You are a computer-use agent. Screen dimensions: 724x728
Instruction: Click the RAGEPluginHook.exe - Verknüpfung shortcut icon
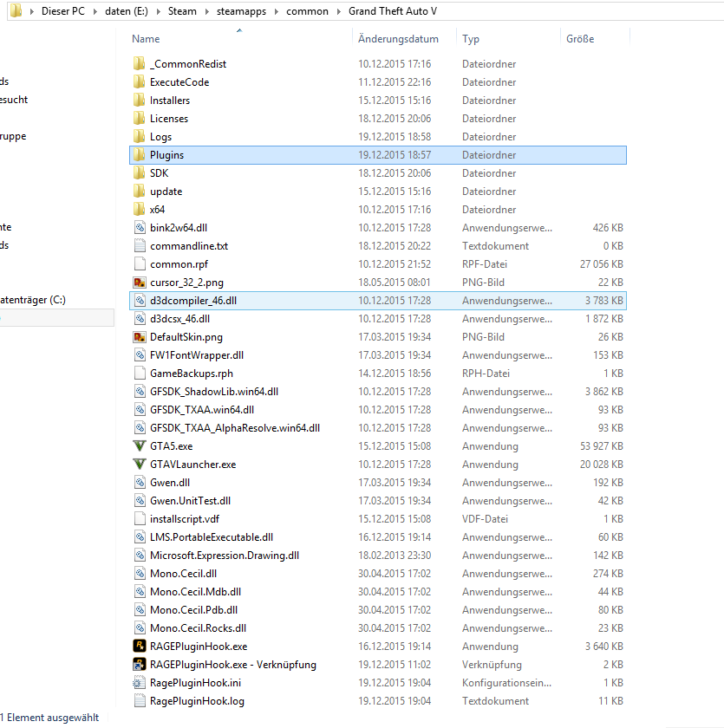(140, 665)
